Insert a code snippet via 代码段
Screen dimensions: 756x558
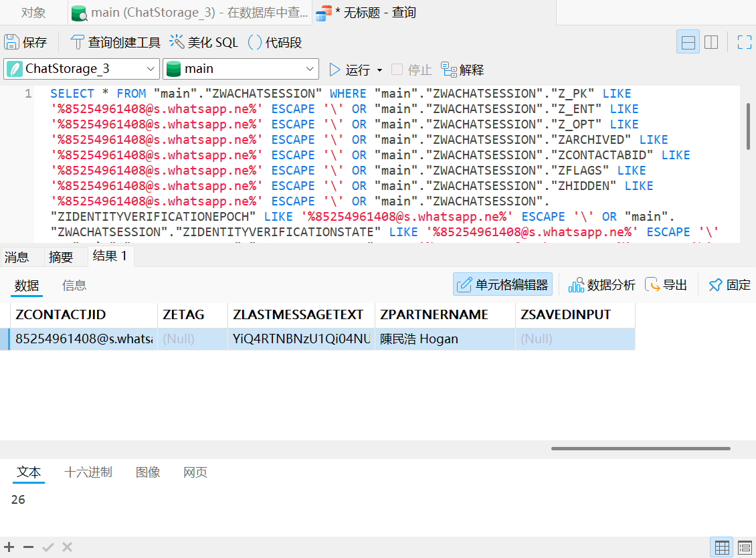coord(275,42)
